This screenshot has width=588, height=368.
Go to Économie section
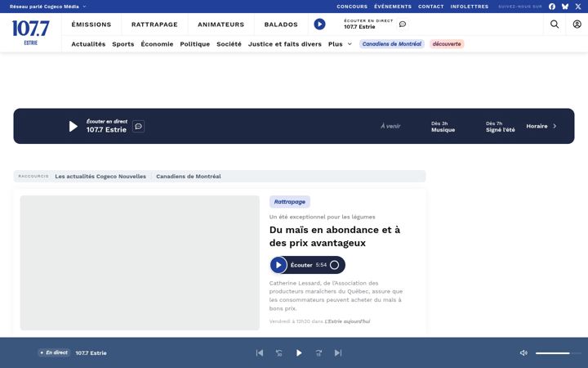coord(157,44)
